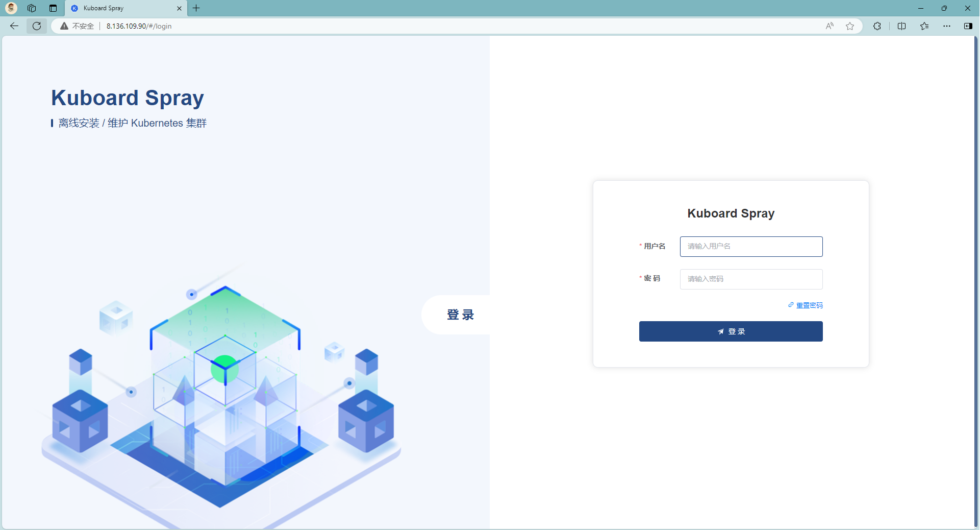Reload the page with refresh icon

37,26
